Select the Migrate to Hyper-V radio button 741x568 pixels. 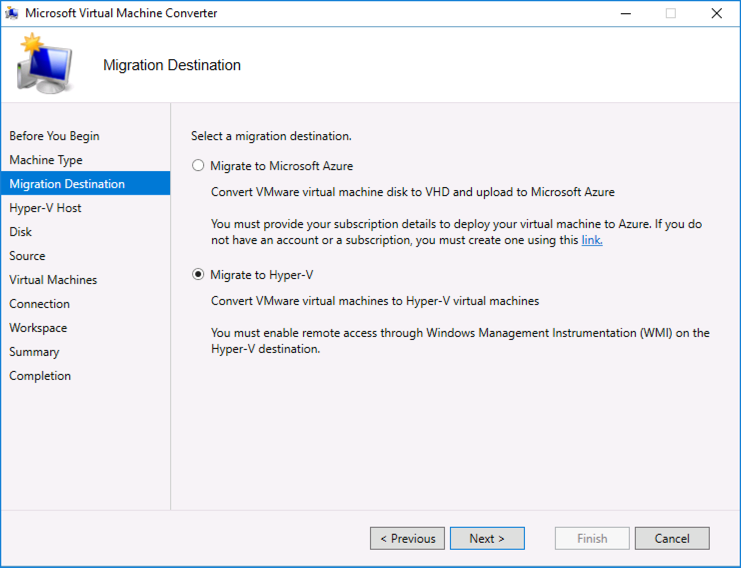coord(198,275)
